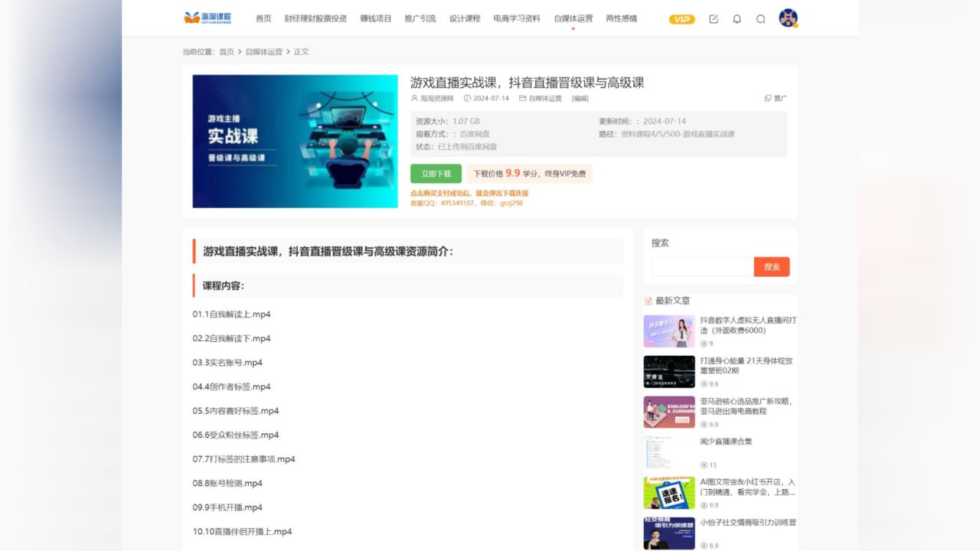The image size is (980, 551).
Task: Select text 05.5内容喜好标签.mp4
Action: tap(236, 411)
